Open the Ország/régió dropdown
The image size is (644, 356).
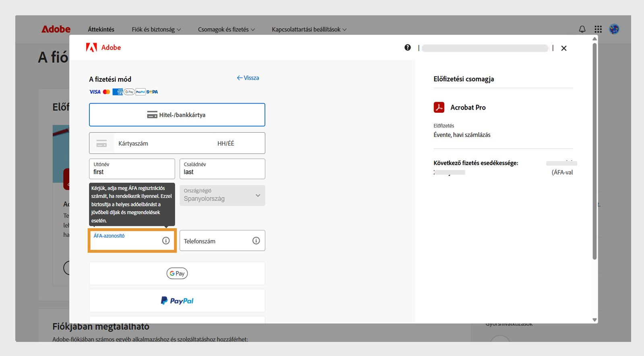222,195
